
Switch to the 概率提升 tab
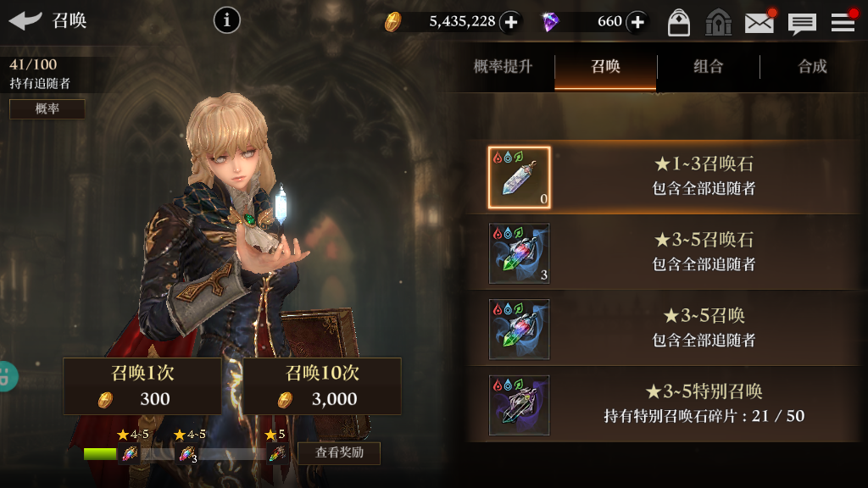click(x=503, y=67)
